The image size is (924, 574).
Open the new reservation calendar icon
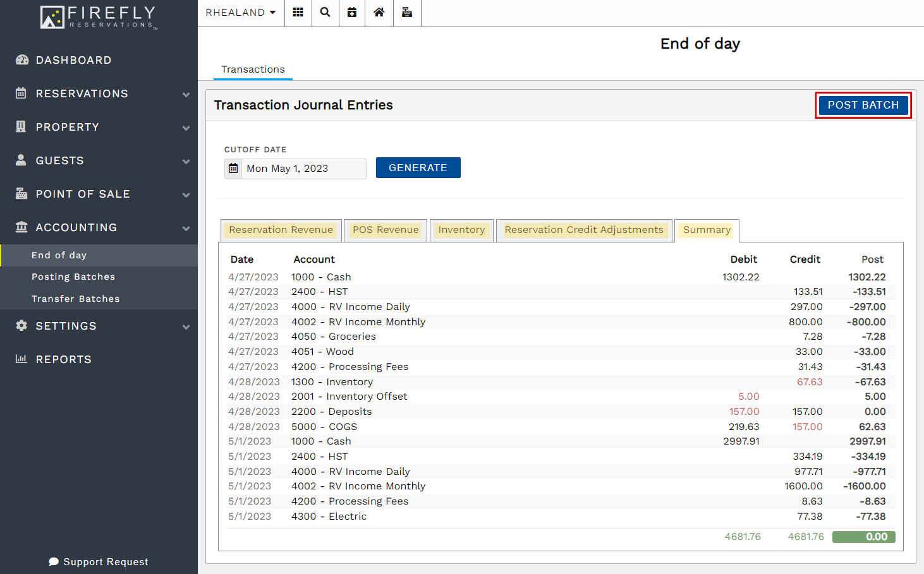352,13
